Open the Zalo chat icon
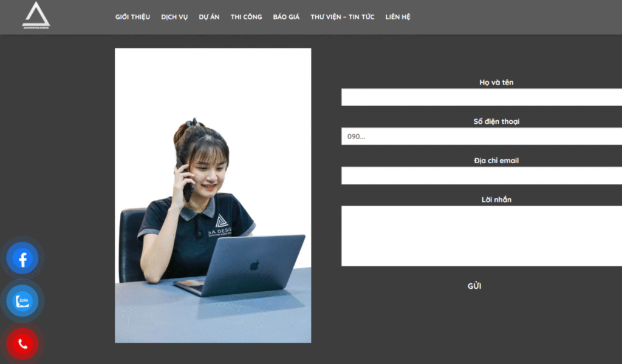Image resolution: width=622 pixels, height=364 pixels. [x=22, y=302]
